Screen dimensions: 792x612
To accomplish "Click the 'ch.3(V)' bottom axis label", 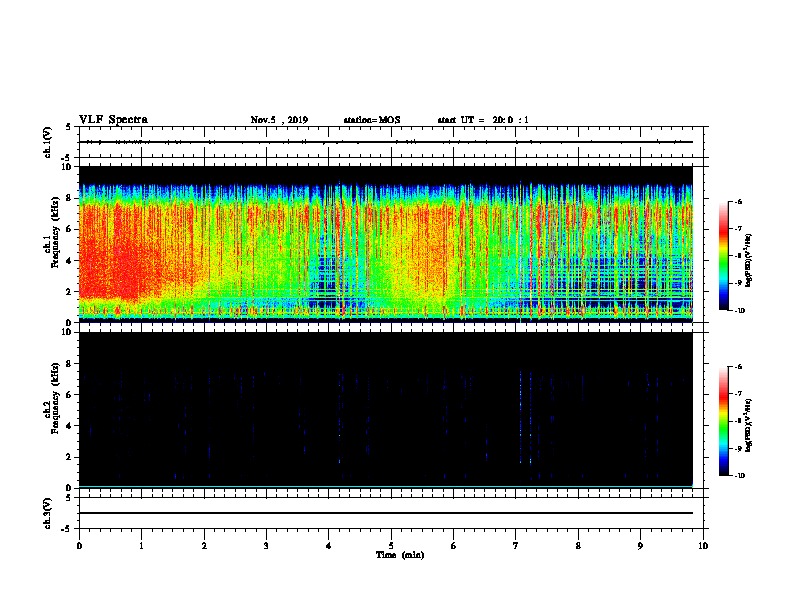I will [x=48, y=513].
